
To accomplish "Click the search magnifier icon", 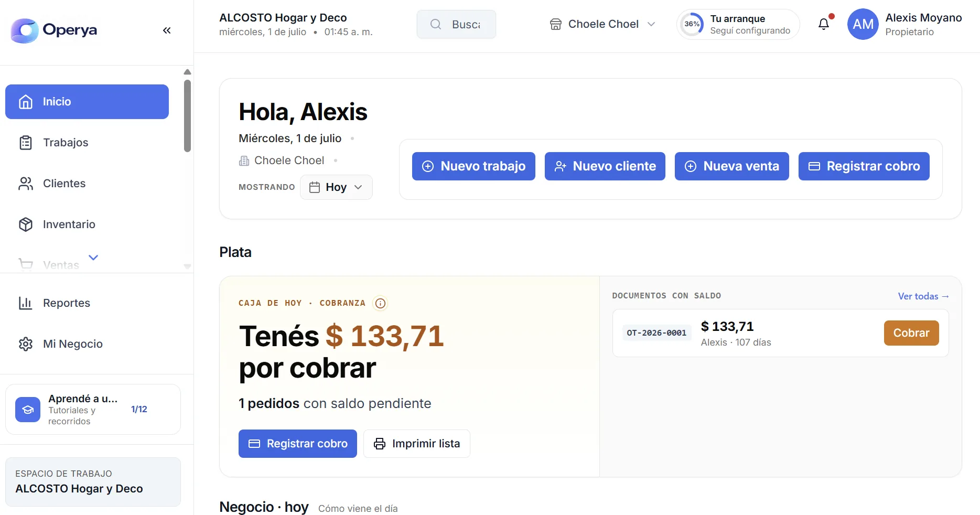I will click(x=436, y=24).
